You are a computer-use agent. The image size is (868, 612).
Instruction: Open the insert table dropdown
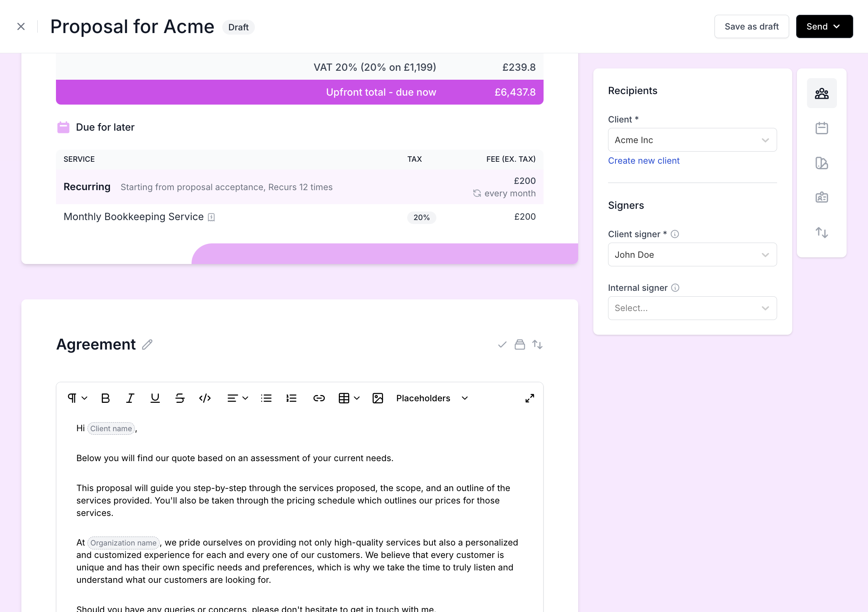[x=349, y=398]
